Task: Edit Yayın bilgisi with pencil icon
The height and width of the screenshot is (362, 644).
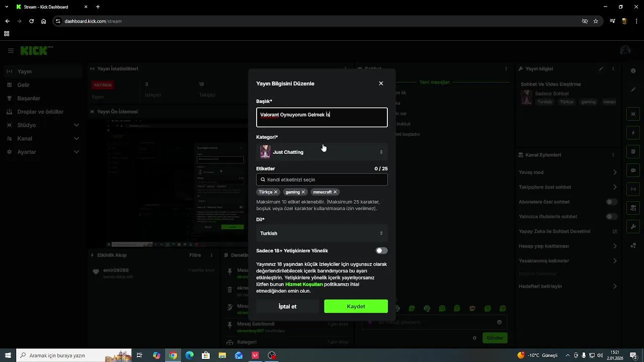Action: pyautogui.click(x=601, y=69)
